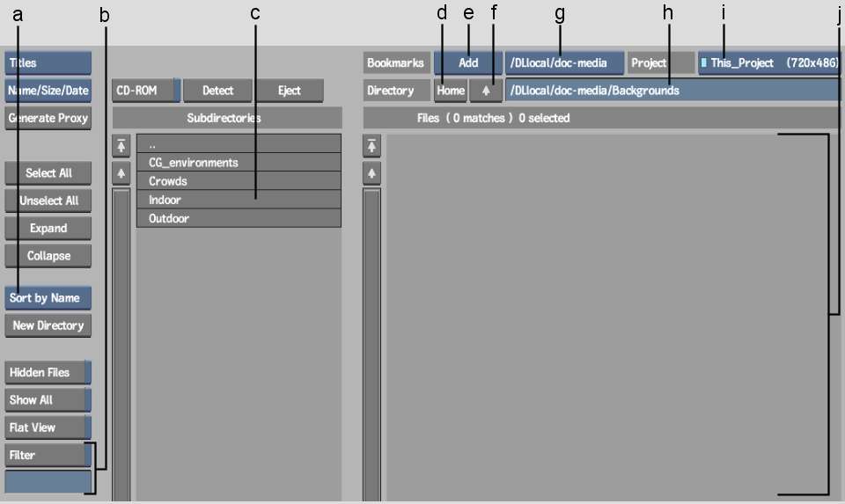The width and height of the screenshot is (845, 504).
Task: Click the New Directory button
Action: [48, 325]
